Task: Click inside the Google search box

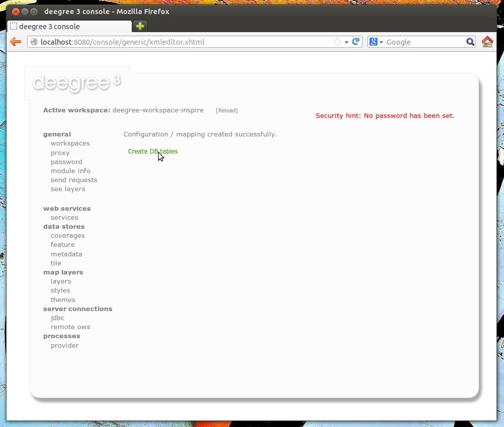Action: [424, 42]
